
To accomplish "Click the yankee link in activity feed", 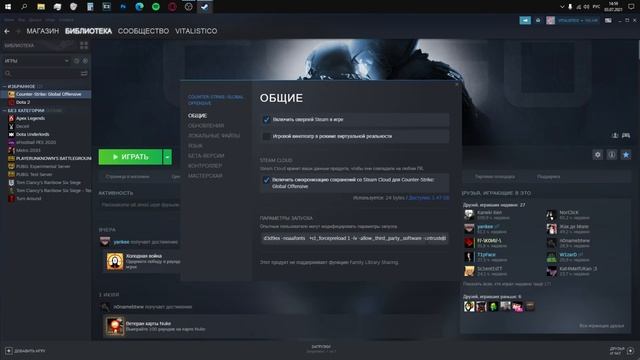I will click(121, 242).
